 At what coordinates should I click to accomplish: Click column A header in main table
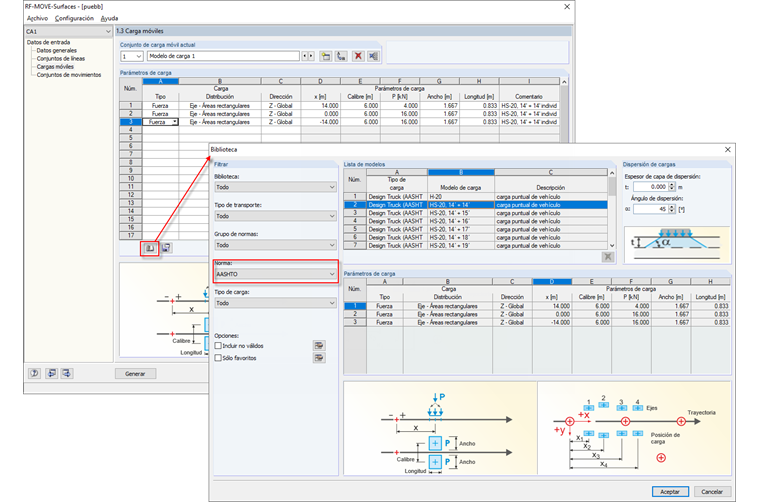[160, 81]
